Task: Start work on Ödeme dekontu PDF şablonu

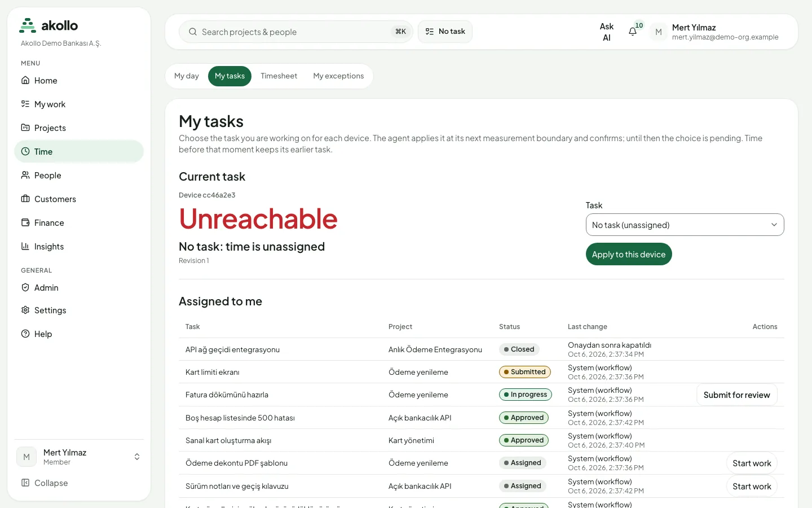Action: tap(752, 463)
